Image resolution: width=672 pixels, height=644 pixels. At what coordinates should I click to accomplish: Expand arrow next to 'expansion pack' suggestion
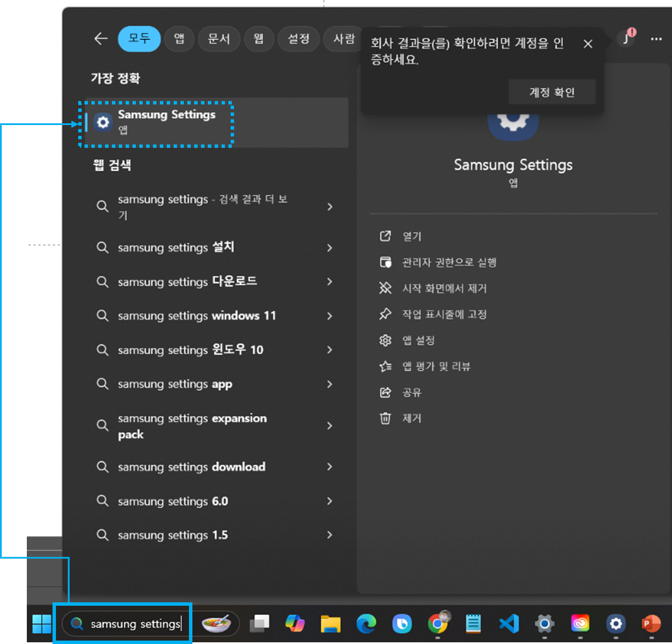click(x=329, y=425)
